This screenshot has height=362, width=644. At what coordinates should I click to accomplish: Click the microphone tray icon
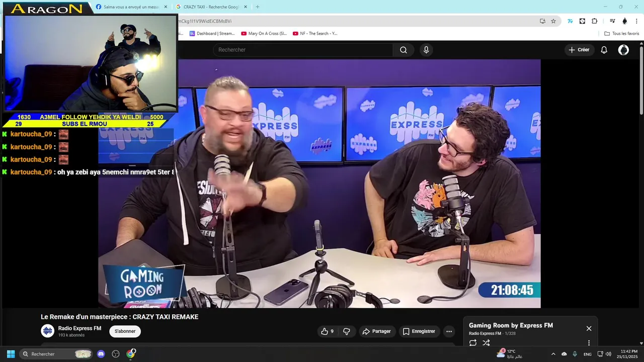pos(575,354)
